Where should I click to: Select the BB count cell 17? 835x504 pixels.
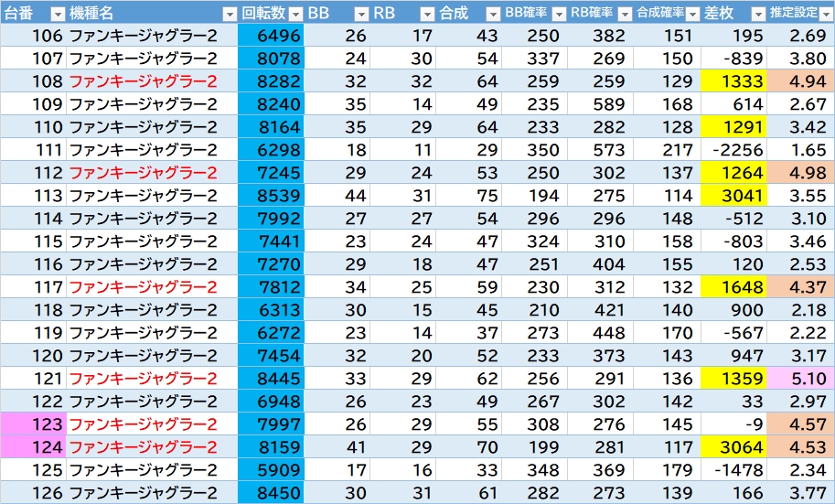pyautogui.click(x=337, y=470)
